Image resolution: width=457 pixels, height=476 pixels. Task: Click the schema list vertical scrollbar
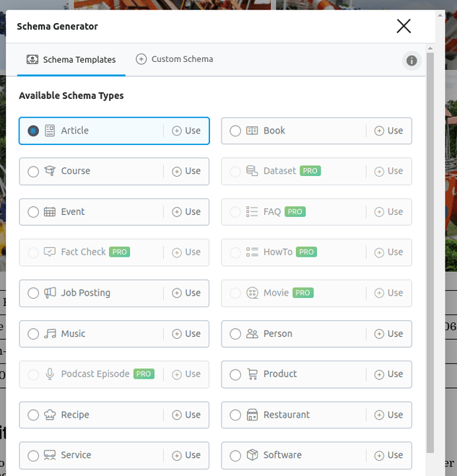430,252
